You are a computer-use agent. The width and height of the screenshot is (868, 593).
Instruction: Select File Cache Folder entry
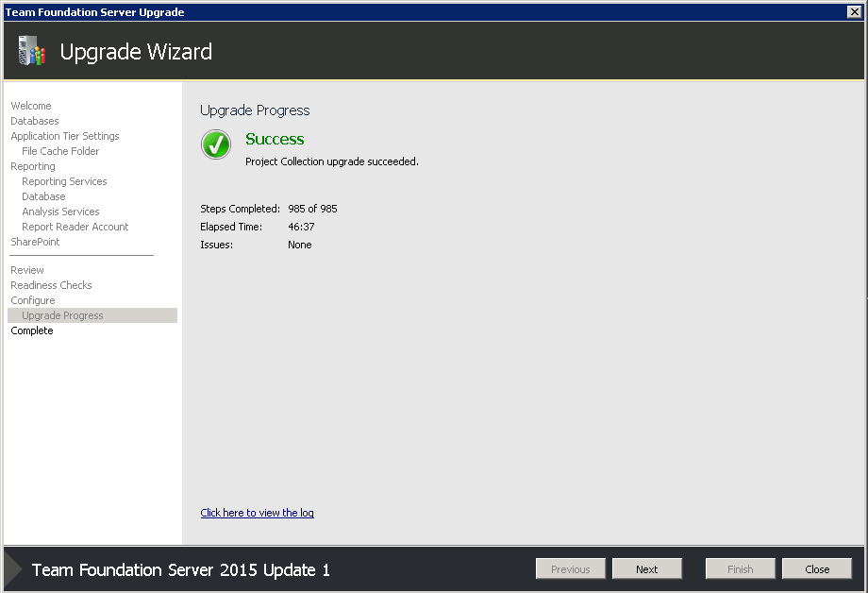pyautogui.click(x=60, y=151)
